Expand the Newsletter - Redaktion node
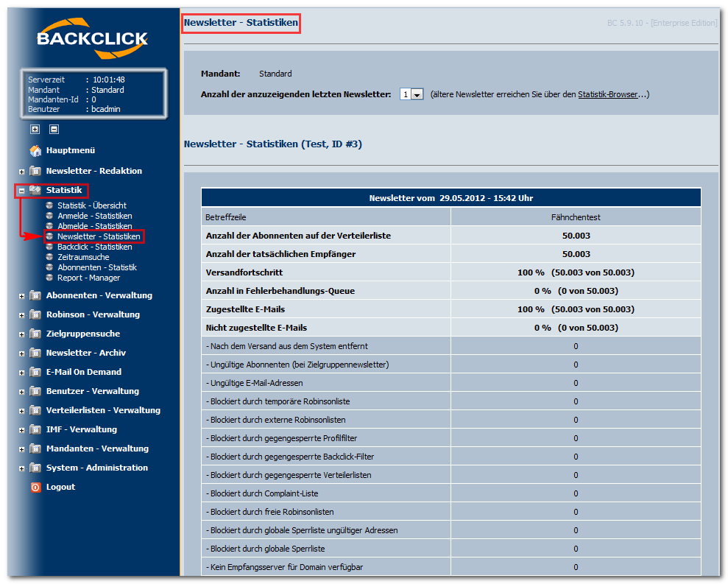 21,172
